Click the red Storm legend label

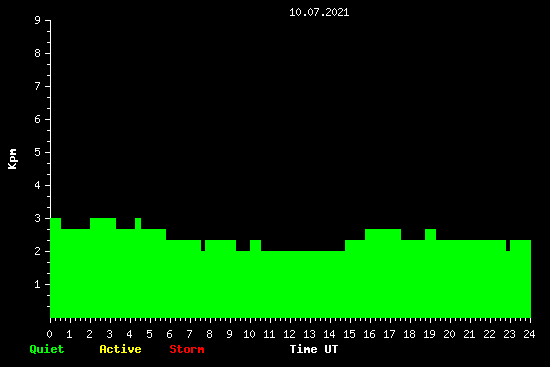click(187, 349)
